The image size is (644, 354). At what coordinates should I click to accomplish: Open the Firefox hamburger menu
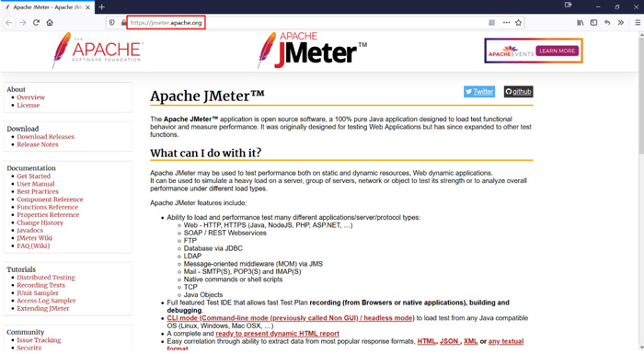click(638, 23)
